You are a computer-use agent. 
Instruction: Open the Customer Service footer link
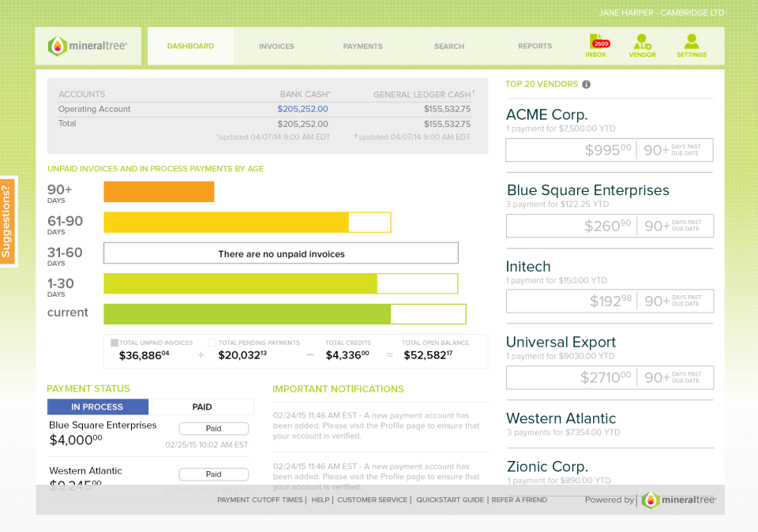(372, 500)
